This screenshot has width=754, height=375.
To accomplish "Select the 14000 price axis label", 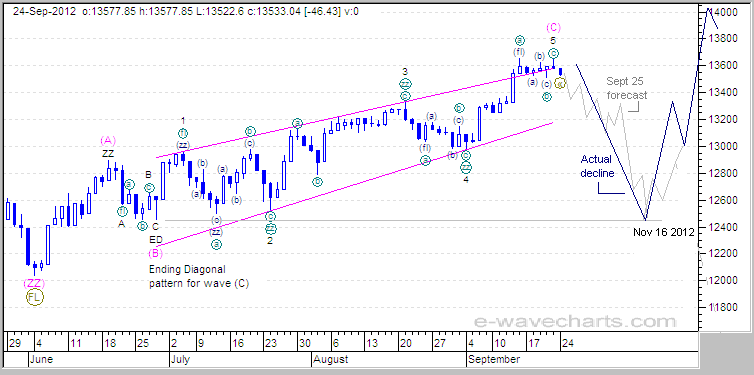I will tap(724, 12).
